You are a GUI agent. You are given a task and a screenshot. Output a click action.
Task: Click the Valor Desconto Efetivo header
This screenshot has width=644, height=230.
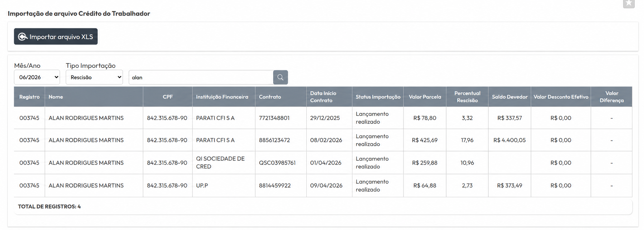(561, 97)
